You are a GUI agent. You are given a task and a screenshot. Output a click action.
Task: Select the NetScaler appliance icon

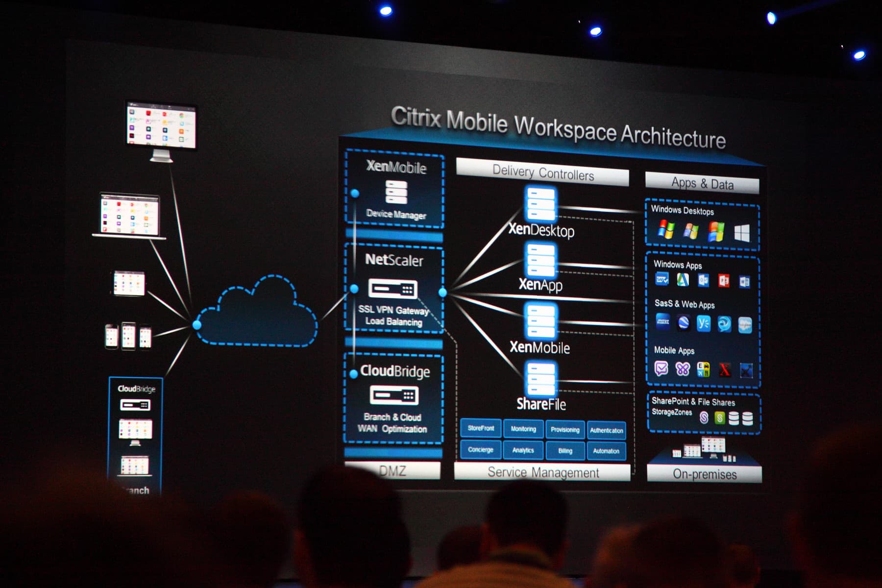point(393,289)
